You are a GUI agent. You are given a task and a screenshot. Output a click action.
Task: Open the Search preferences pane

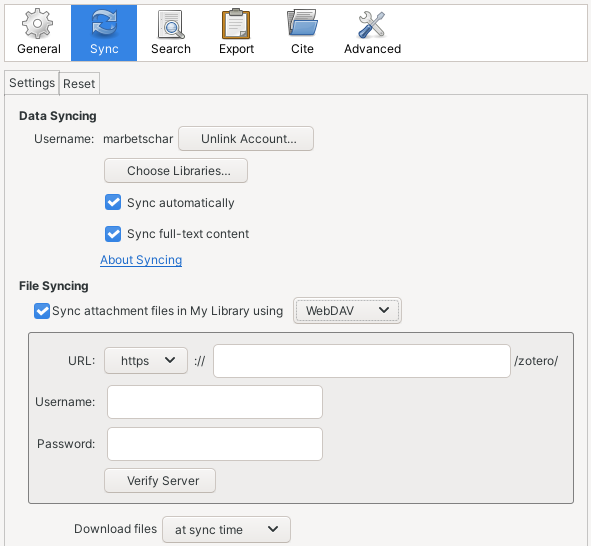[x=171, y=33]
